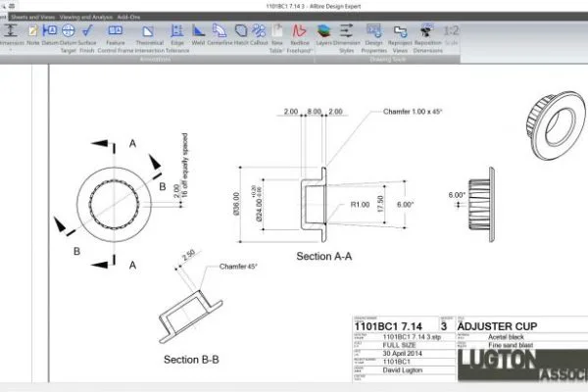Select the Datum tool icon

(x=50, y=34)
